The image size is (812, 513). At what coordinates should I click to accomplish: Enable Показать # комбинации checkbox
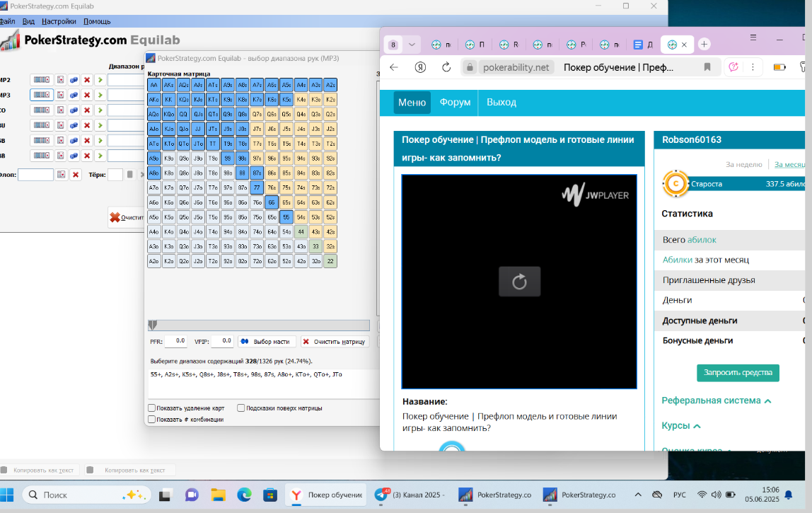[152, 419]
